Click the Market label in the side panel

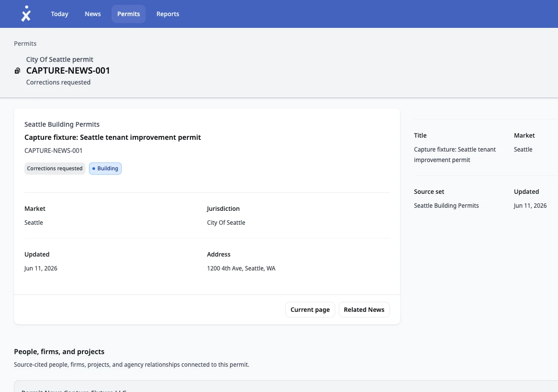click(524, 135)
